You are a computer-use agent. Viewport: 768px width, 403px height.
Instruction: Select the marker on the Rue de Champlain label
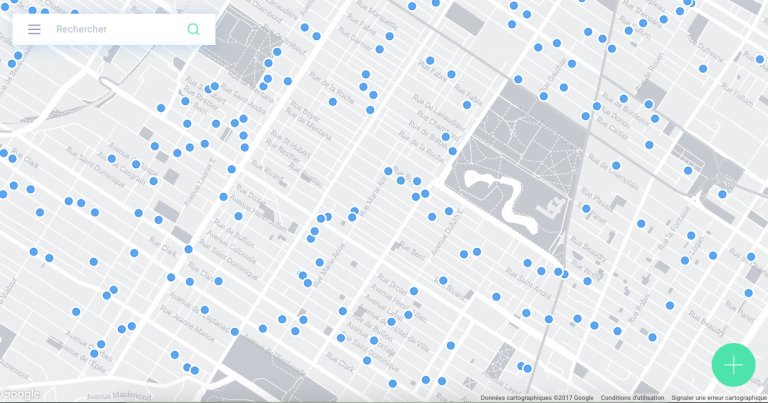coord(616,166)
